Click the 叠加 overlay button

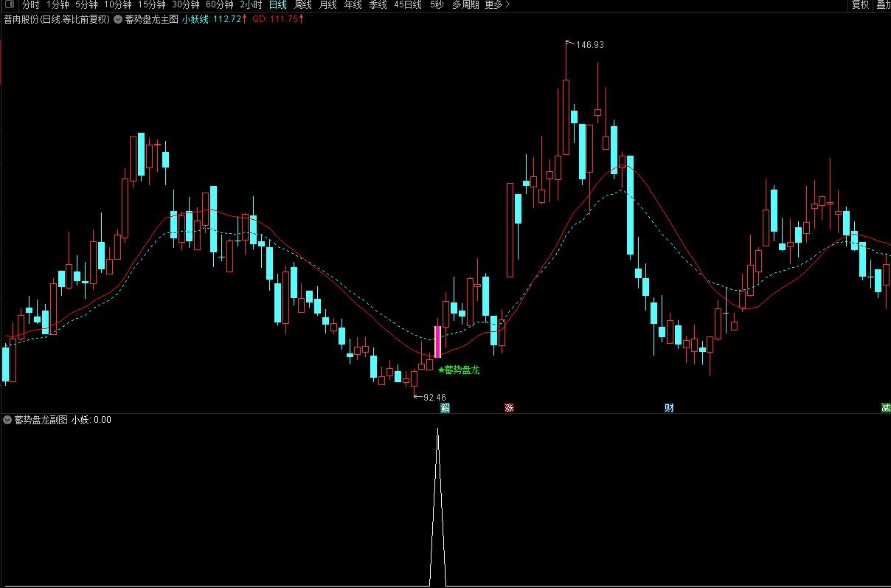[884, 4]
